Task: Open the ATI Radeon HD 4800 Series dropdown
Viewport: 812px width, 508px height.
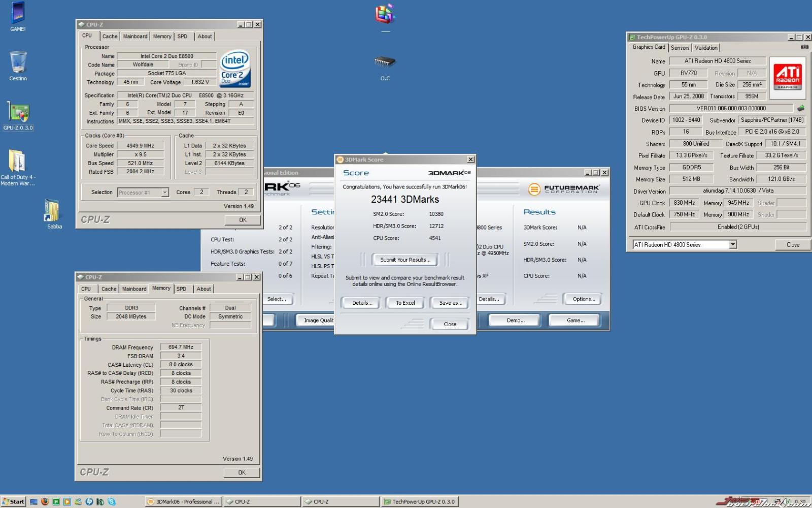Action: click(x=733, y=245)
